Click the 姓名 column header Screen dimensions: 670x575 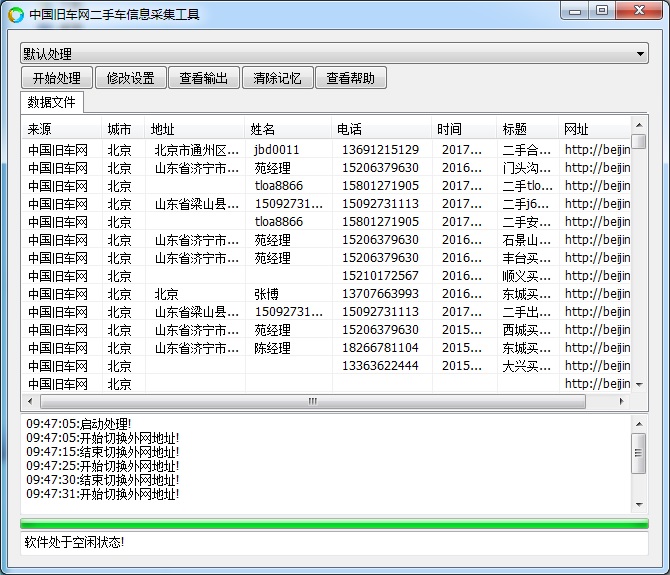288,129
